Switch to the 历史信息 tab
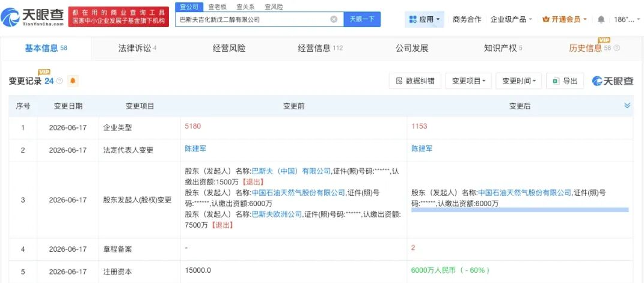 (x=585, y=49)
